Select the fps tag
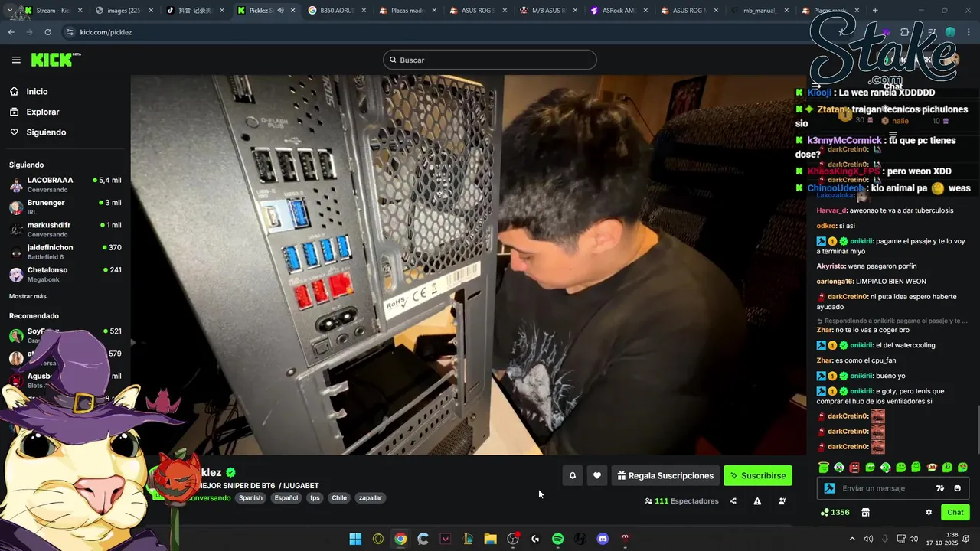The image size is (980, 551). click(315, 497)
